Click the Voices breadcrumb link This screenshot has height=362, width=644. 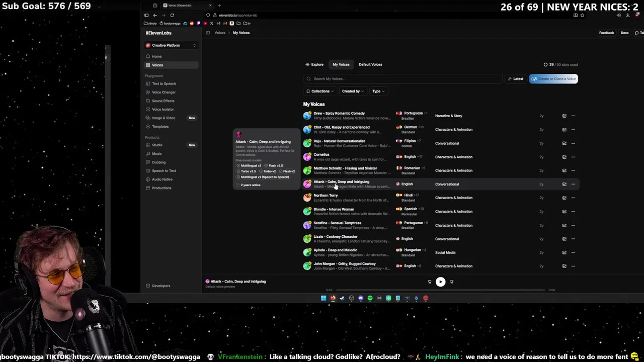point(220,33)
